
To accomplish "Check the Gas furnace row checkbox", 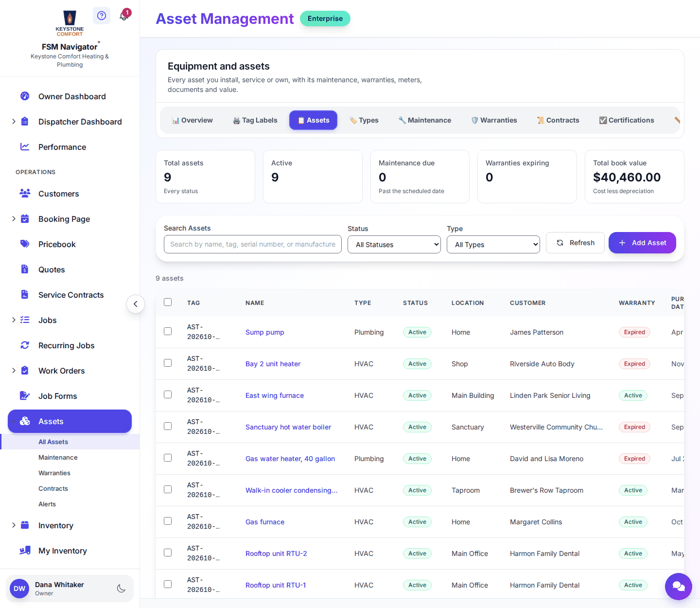I will 168,521.
